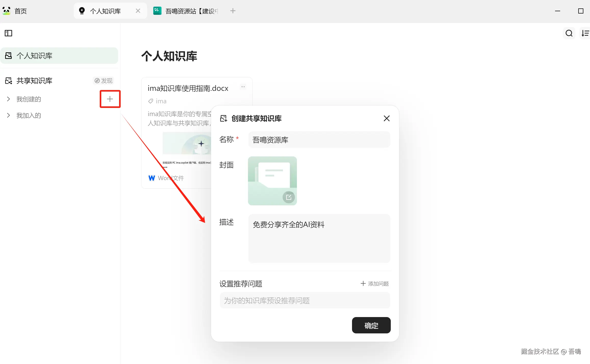The height and width of the screenshot is (364, 590).
Task: Open the 发现 discover button
Action: [104, 81]
